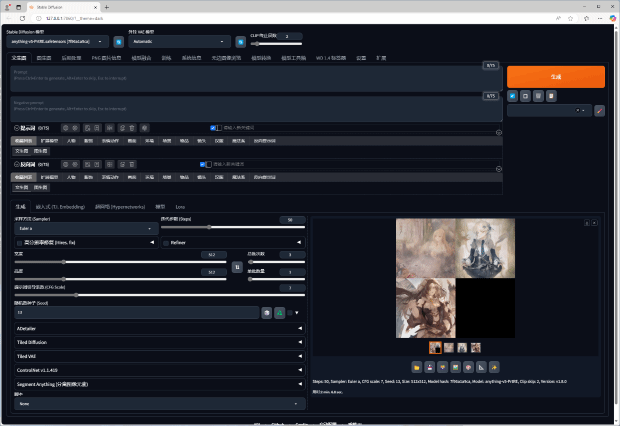Reload the browser page

click(x=23, y=19)
